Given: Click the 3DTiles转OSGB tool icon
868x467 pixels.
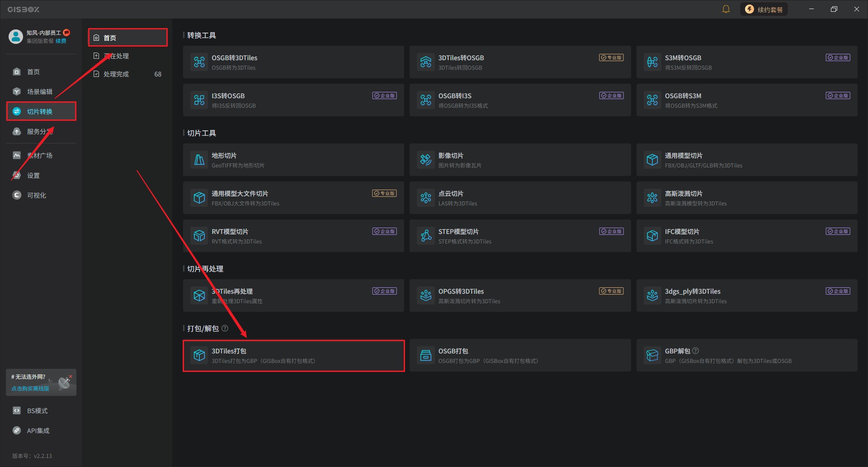Looking at the screenshot, I should (x=426, y=62).
